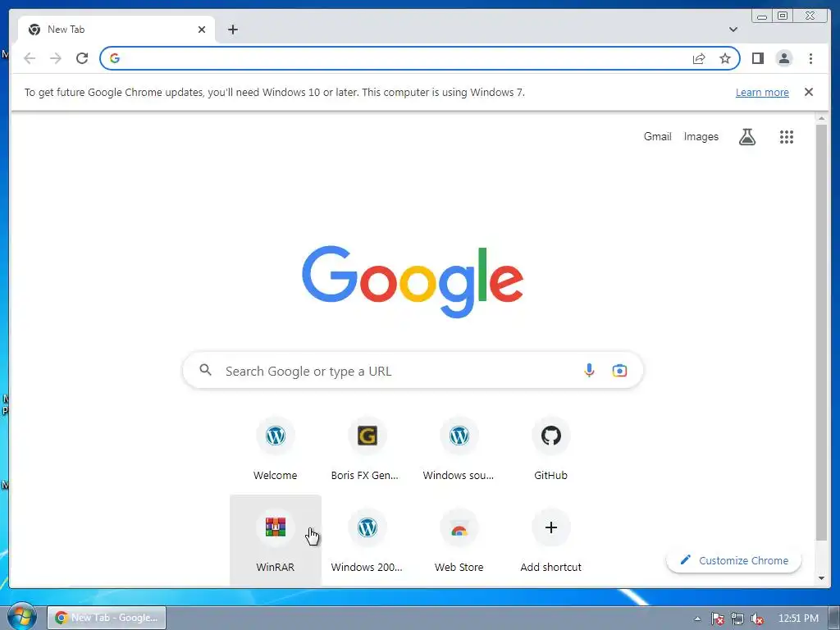
Task: Open the GitHub shortcut
Action: coord(550,449)
